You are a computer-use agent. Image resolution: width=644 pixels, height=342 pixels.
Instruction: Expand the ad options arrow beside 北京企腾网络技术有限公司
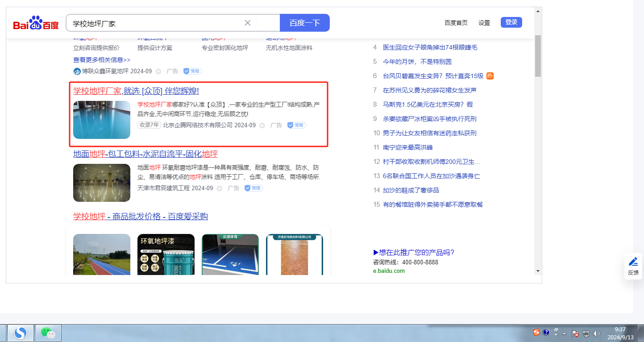point(262,125)
